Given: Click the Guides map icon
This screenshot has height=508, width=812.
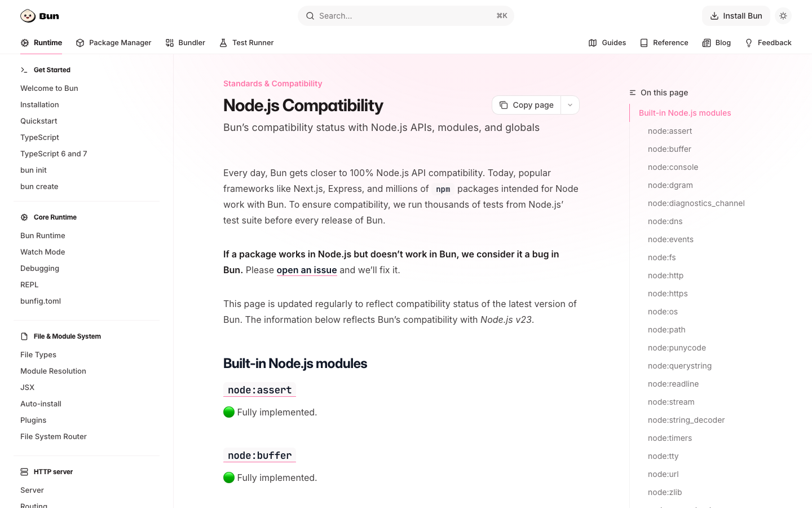Looking at the screenshot, I should (x=593, y=43).
